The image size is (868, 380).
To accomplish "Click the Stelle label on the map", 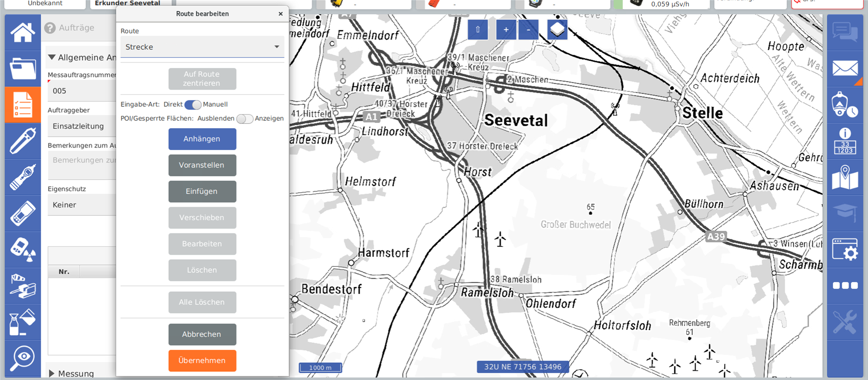I will click(x=702, y=113).
